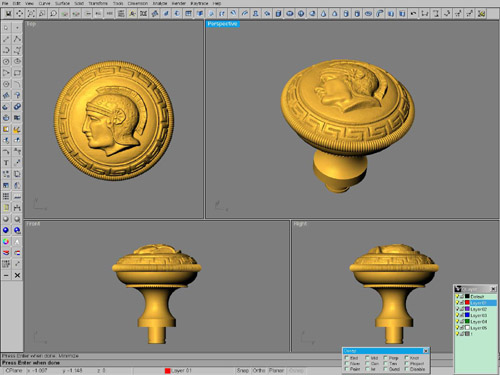Enable the End object snap checkbox

pyautogui.click(x=346, y=358)
